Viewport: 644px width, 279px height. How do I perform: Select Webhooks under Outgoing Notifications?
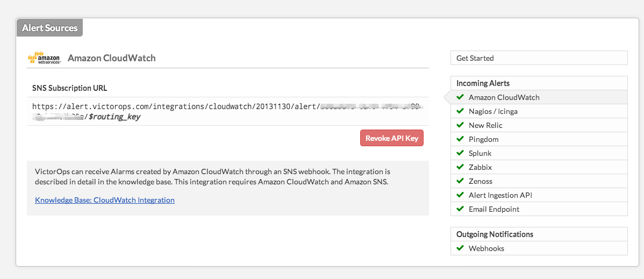point(539,248)
